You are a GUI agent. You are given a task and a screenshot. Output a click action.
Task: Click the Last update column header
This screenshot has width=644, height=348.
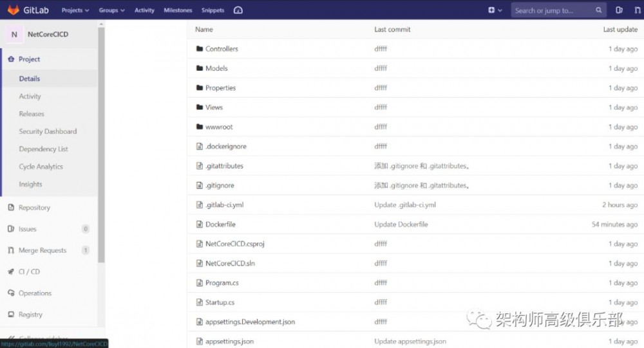620,30
